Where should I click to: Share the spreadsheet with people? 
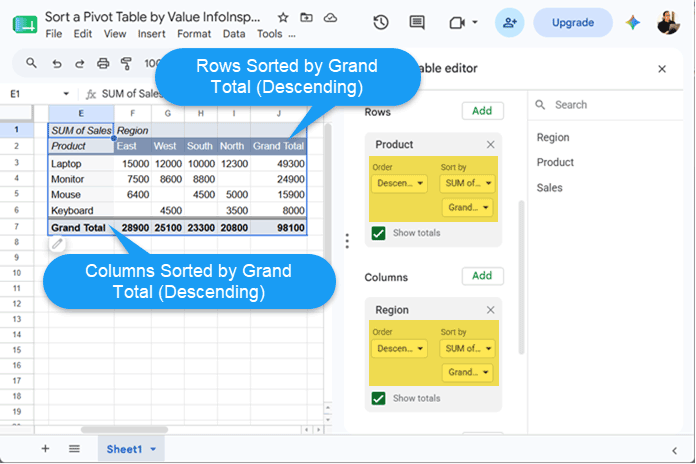(x=510, y=22)
